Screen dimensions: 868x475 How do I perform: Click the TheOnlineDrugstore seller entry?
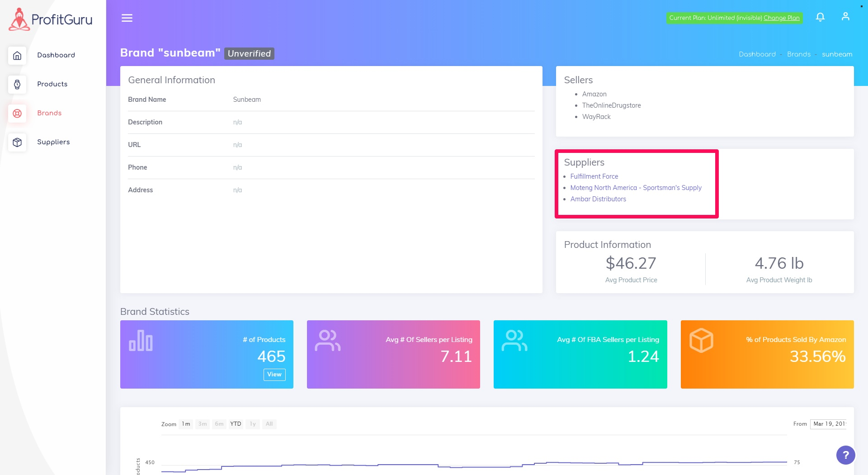tap(611, 105)
